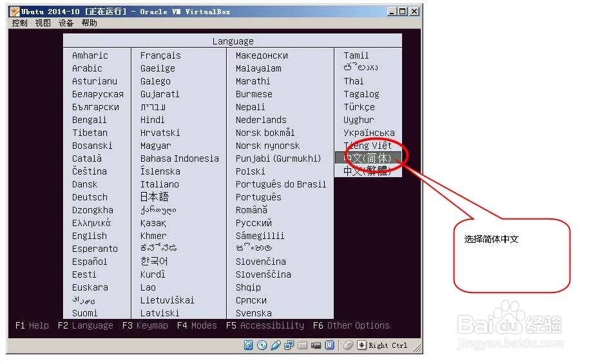Choose Català language
Screen dimensions: 596x364
click(x=87, y=158)
